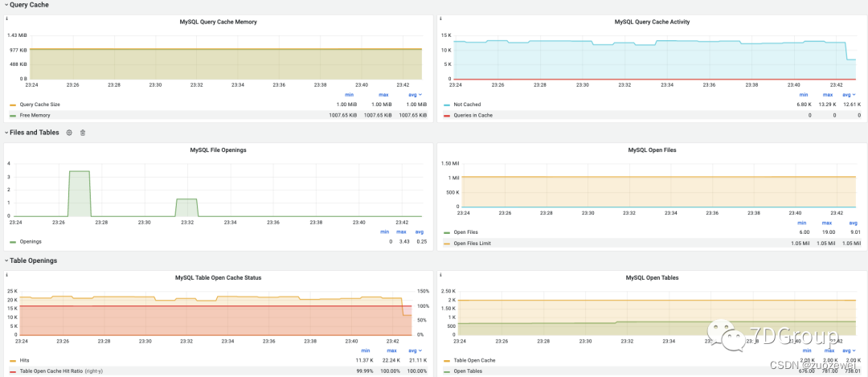The width and height of the screenshot is (868, 377).
Task: Collapse the Table Openings row chevron
Action: 6,260
